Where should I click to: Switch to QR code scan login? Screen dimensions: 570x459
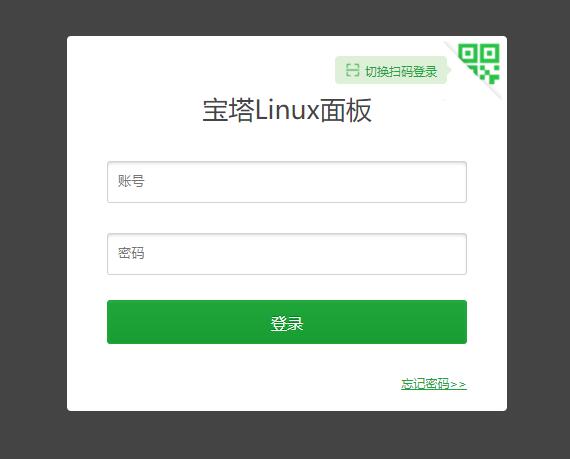coord(479,63)
